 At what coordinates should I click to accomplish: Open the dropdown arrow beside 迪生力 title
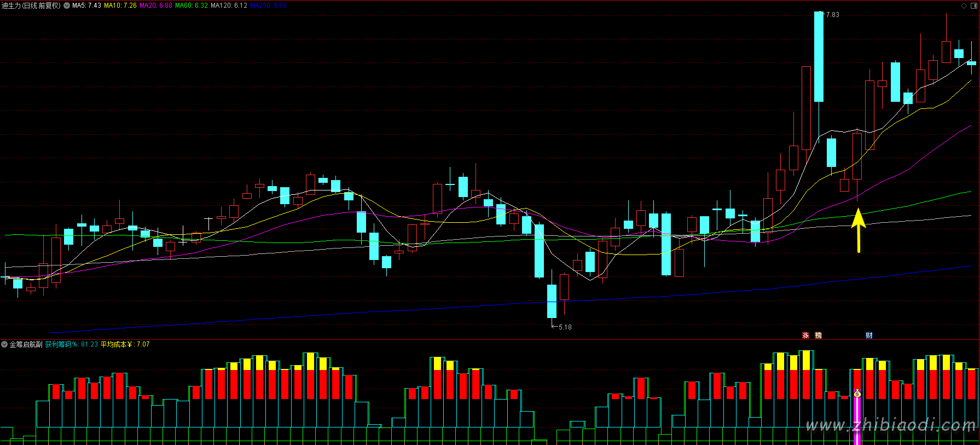[x=67, y=5]
